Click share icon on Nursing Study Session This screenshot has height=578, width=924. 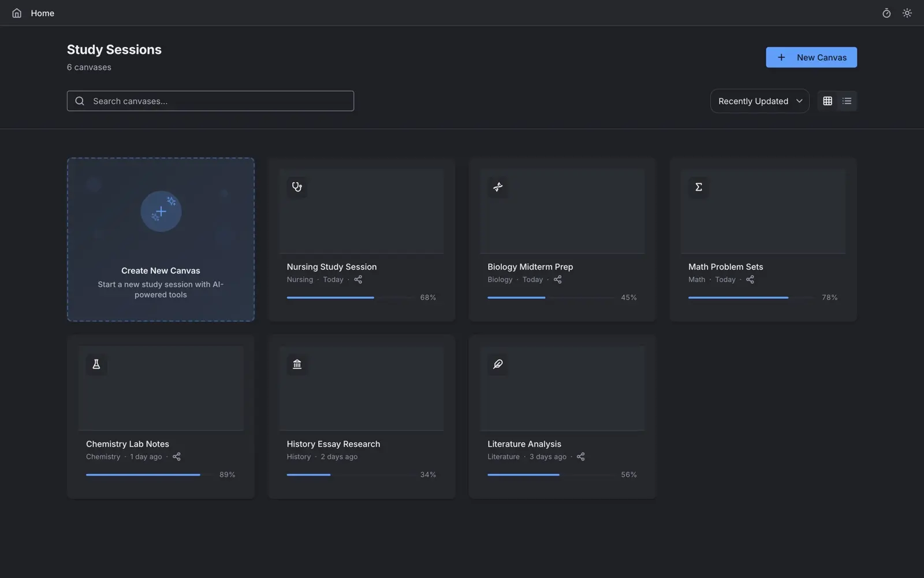358,280
